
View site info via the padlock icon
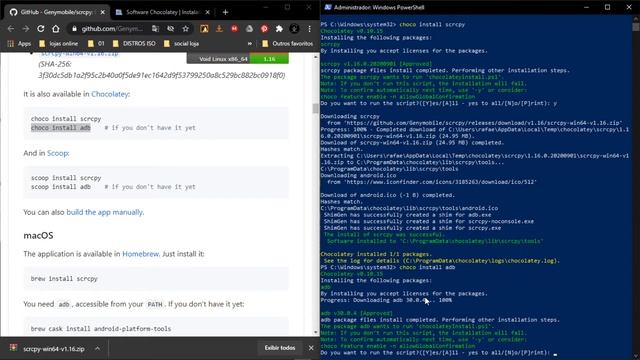pyautogui.click(x=74, y=29)
